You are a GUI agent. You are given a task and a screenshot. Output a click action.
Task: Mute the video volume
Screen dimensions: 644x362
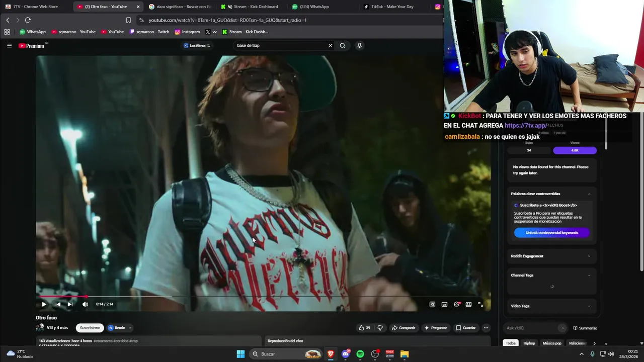tap(85, 304)
